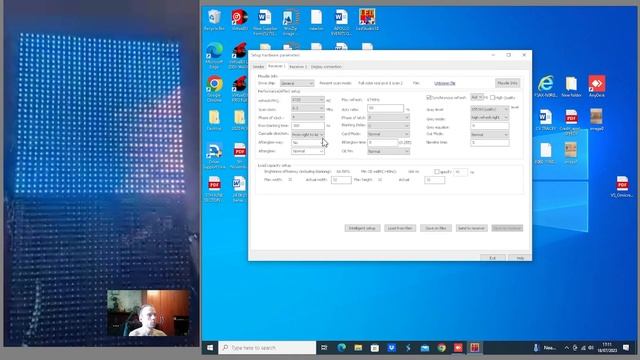Open the Phase of latch dropdown
The image size is (640, 360).
(x=388, y=118)
